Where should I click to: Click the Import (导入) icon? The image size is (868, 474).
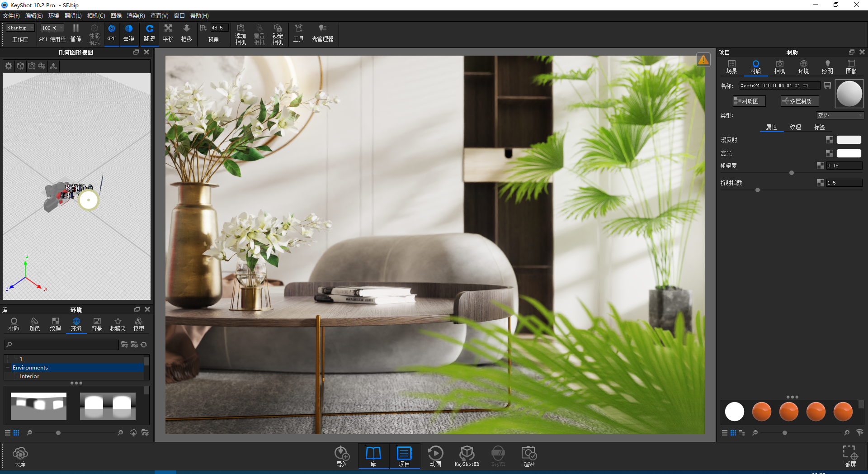(x=341, y=455)
